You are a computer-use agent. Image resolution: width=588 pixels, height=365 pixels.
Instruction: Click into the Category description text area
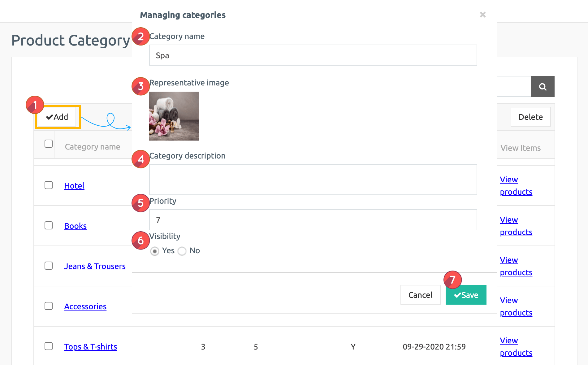point(313,180)
